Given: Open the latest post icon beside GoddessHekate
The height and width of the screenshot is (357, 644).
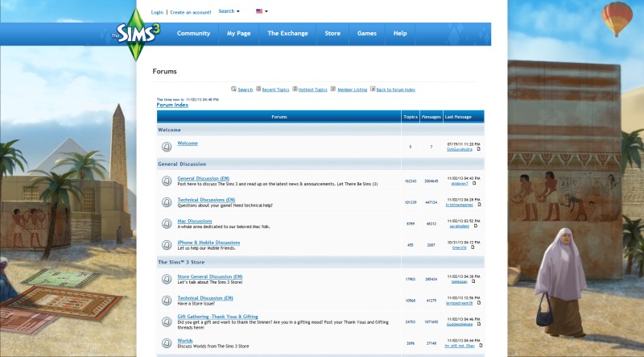Looking at the screenshot, I should tap(478, 324).
